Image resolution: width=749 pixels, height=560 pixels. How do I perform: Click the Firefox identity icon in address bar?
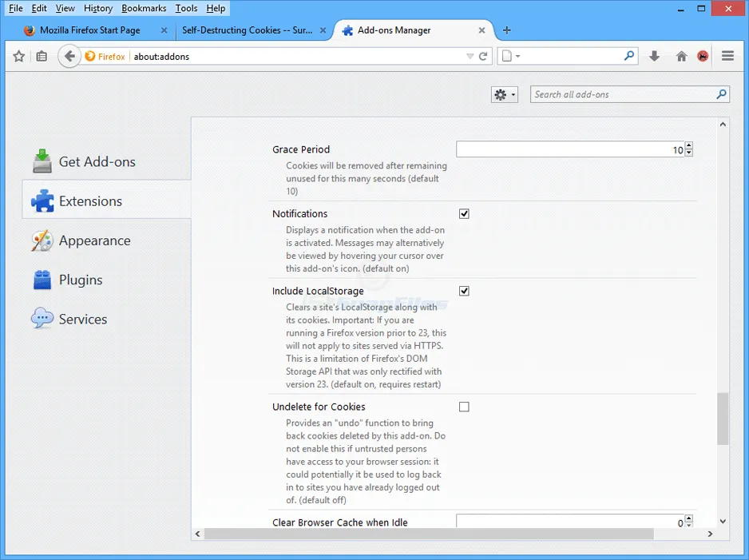pos(89,57)
